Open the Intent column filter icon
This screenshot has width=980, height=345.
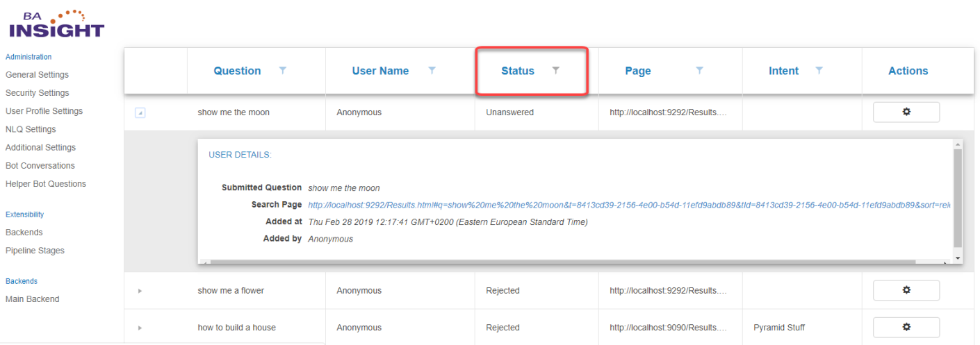[819, 70]
